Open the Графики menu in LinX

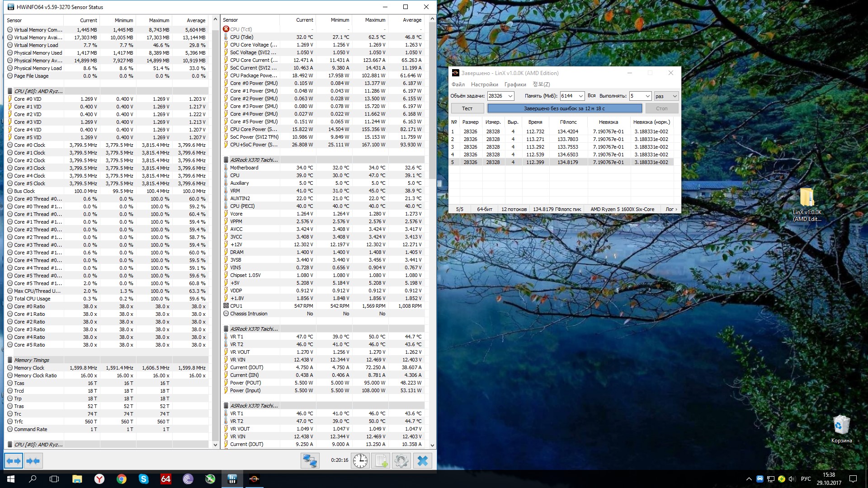point(515,84)
